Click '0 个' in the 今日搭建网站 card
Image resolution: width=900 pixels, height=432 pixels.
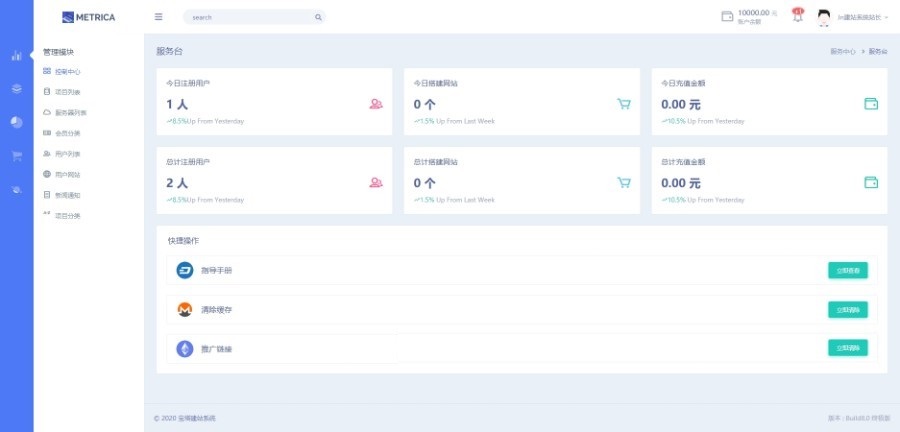click(424, 104)
